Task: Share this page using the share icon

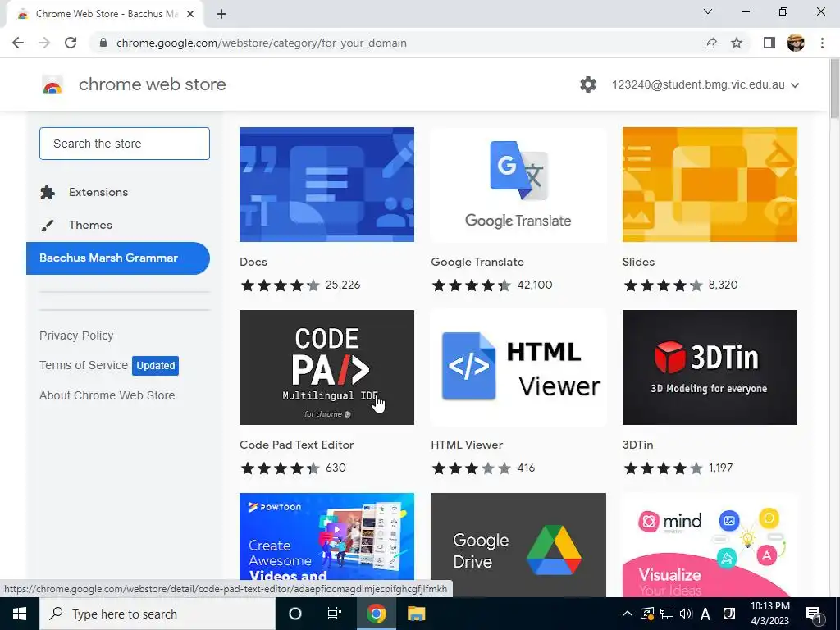Action: pyautogui.click(x=710, y=43)
